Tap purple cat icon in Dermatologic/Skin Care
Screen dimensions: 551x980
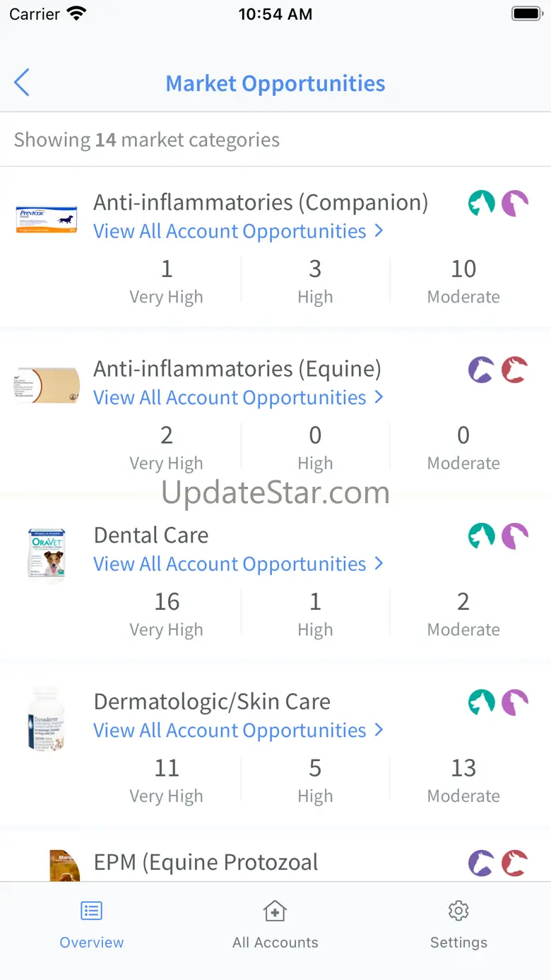[x=515, y=702]
